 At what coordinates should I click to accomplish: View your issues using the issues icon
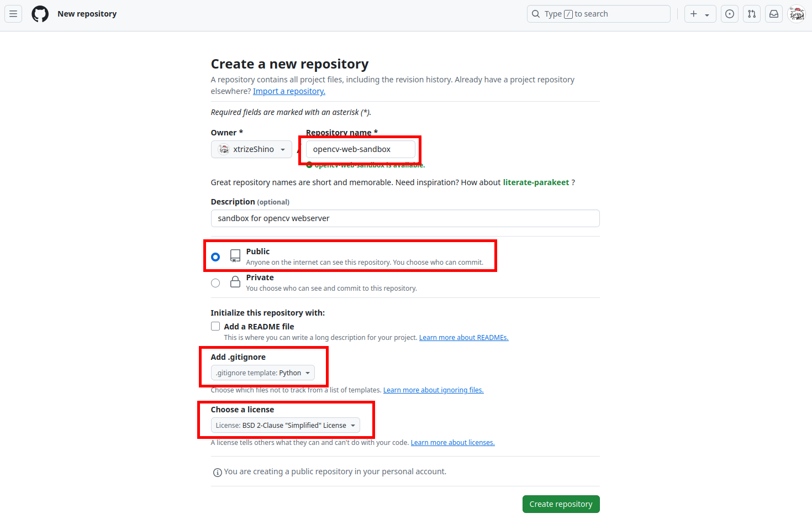coord(729,13)
